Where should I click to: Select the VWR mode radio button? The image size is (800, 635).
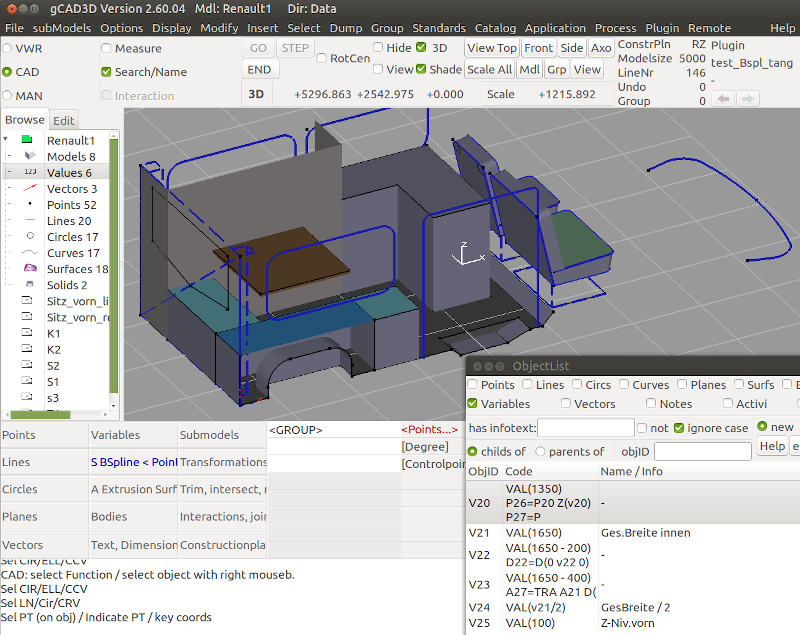click(7, 47)
